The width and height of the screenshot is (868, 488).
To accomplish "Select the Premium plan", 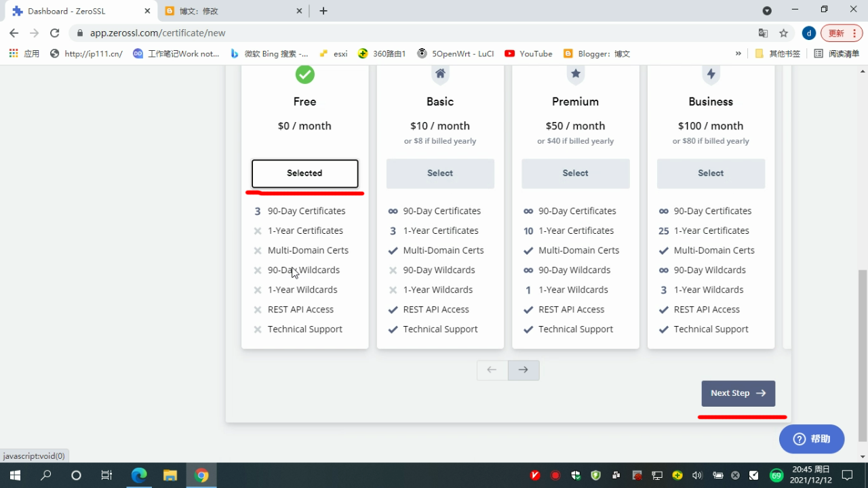I will tap(576, 174).
